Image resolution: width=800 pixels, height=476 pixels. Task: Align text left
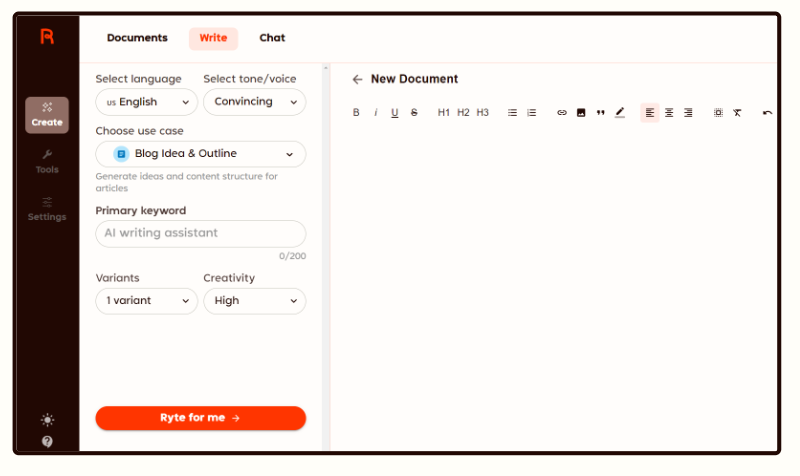[649, 113]
